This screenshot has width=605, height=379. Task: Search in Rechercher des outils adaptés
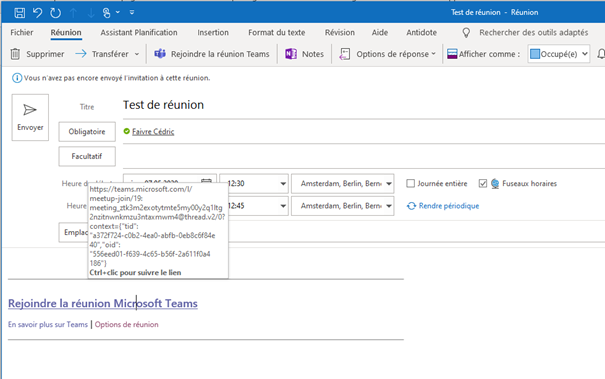click(534, 32)
